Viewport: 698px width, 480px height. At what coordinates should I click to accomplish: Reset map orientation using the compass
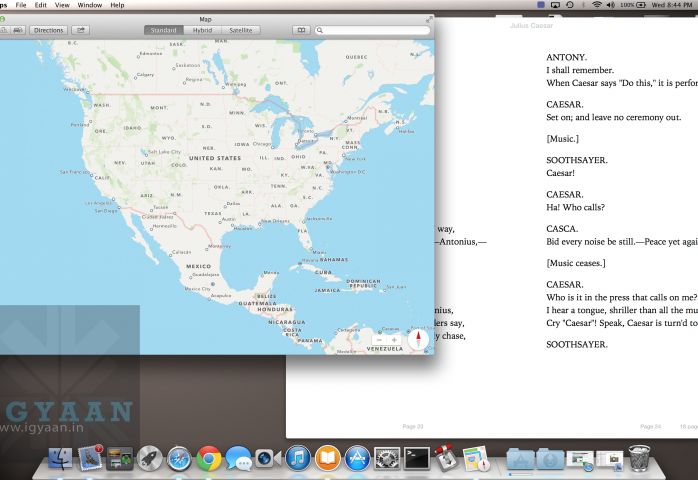(x=418, y=339)
